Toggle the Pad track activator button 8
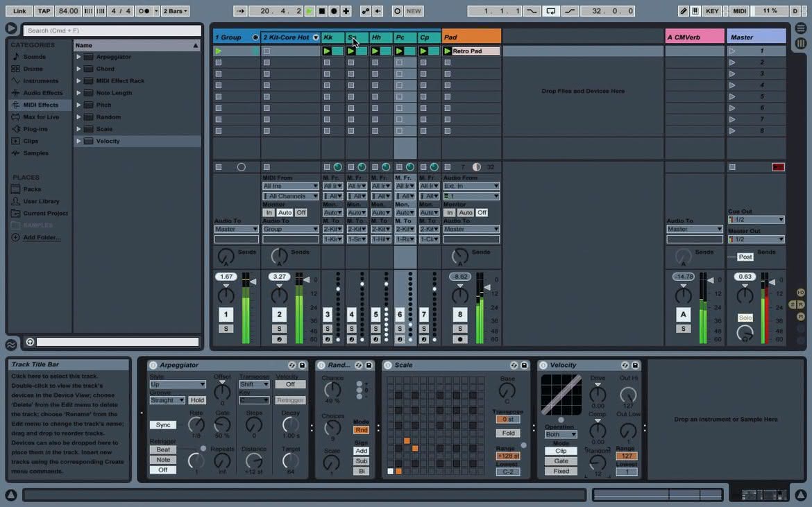This screenshot has height=507, width=812. [x=460, y=315]
